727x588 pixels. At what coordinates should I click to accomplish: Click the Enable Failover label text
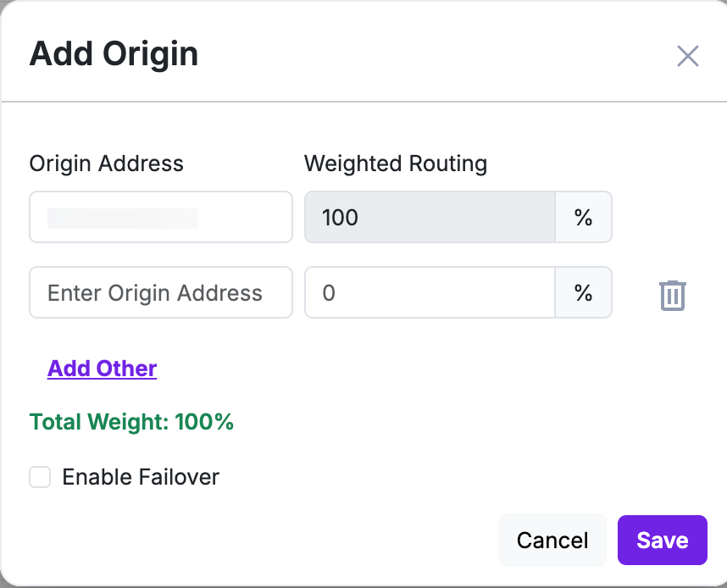[141, 477]
